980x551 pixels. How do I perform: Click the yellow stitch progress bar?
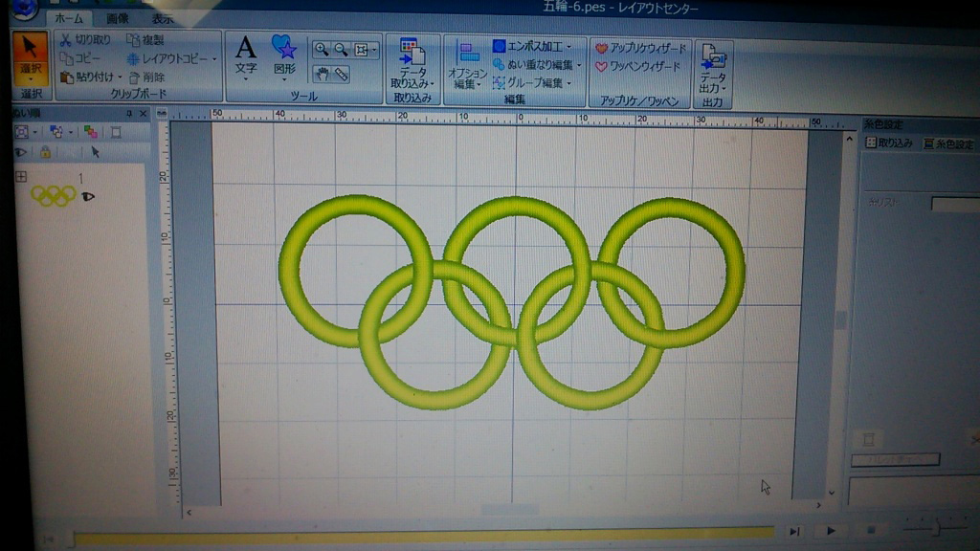click(x=424, y=536)
